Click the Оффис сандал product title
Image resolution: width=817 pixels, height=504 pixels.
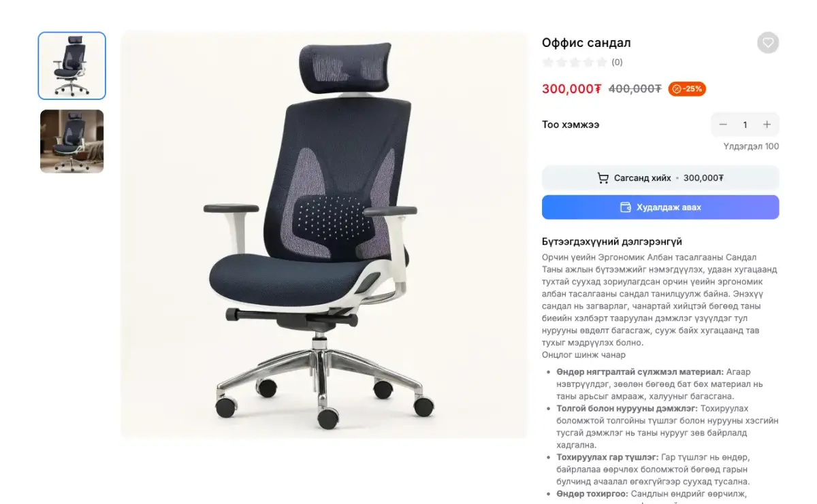tap(586, 43)
